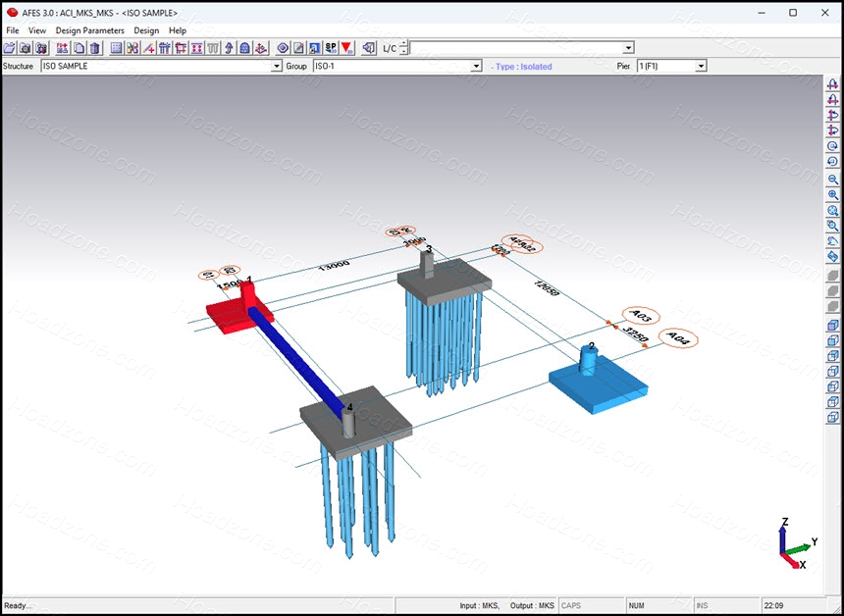This screenshot has width=844, height=616.
Task: Click the blue dome arch toolbar icon
Action: click(x=245, y=48)
